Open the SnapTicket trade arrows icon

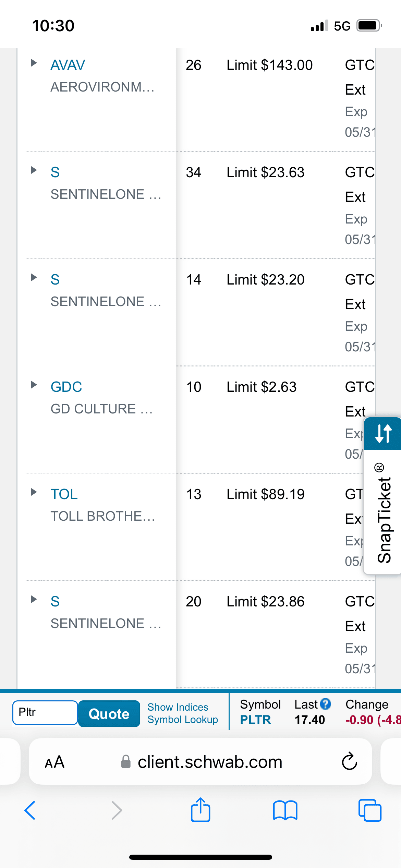click(383, 434)
